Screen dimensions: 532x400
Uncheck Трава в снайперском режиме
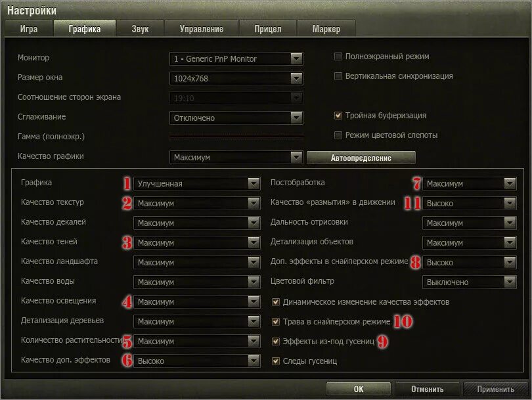point(276,322)
